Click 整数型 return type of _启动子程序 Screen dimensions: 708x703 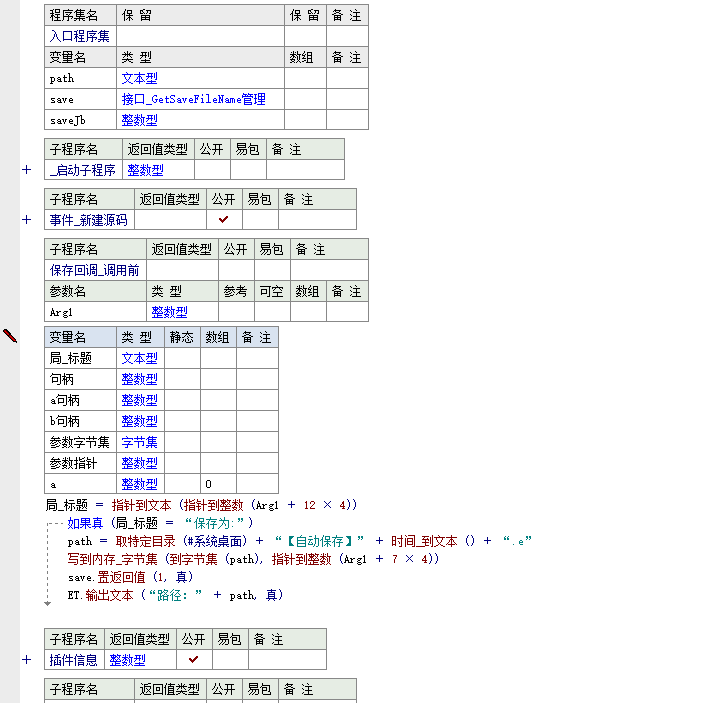coord(145,170)
